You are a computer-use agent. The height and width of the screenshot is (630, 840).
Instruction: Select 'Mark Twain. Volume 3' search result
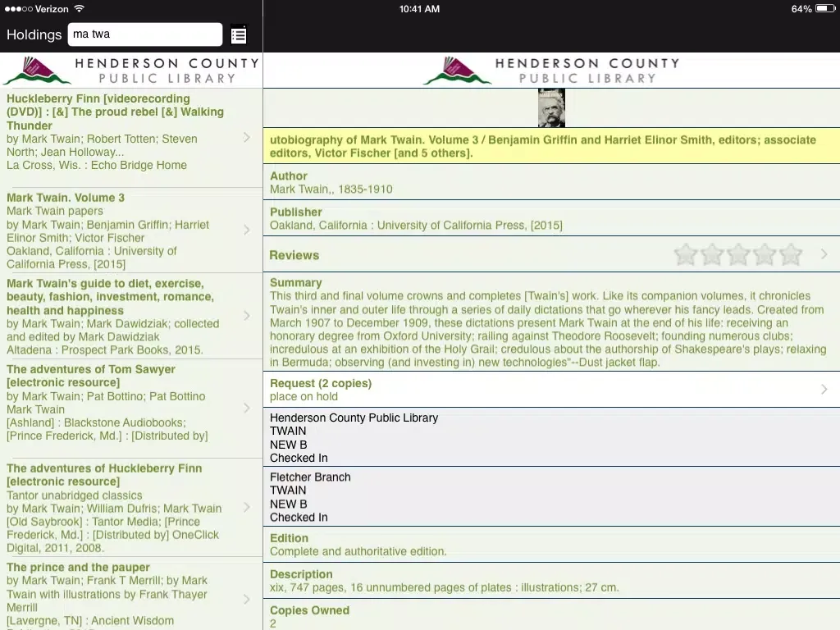[131, 231]
